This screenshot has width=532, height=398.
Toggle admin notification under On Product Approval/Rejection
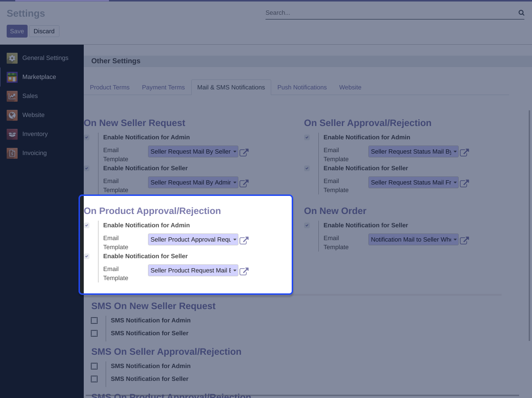(x=87, y=225)
